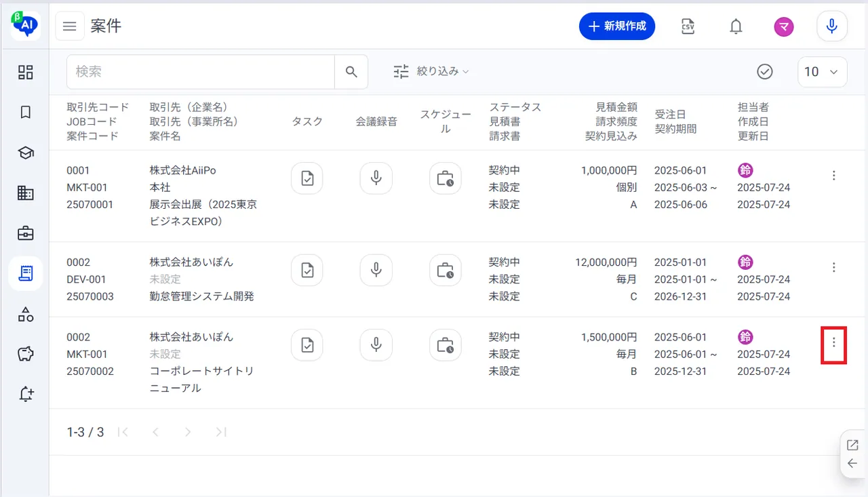Go to the first page arrow

click(123, 432)
